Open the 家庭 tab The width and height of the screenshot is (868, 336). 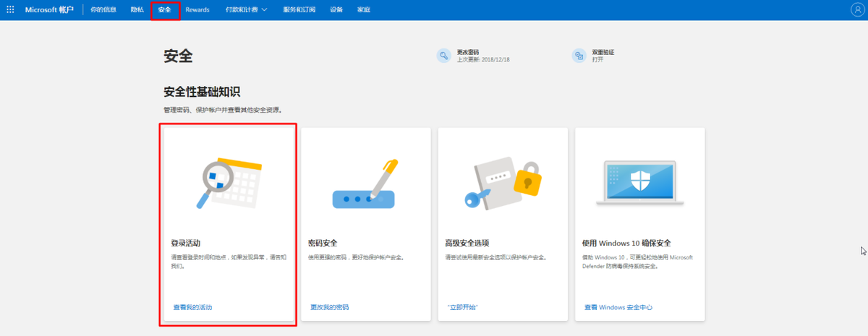(364, 9)
